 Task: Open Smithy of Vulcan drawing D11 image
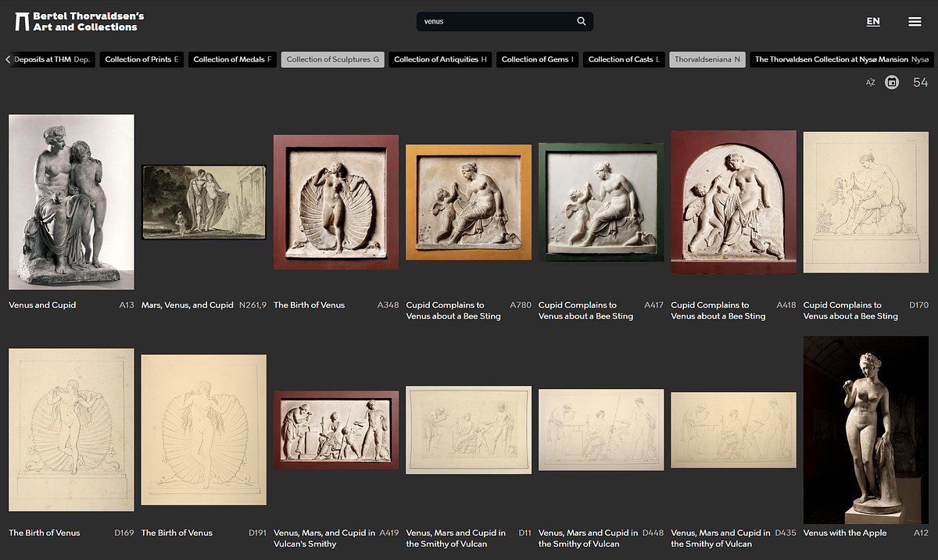point(468,430)
